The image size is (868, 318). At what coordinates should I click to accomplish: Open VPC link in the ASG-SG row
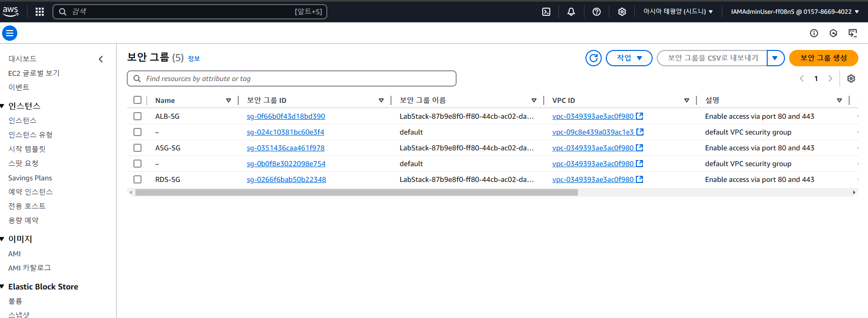(x=593, y=148)
